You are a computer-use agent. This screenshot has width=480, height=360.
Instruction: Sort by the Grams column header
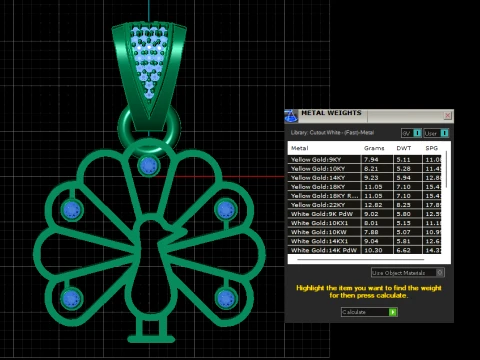click(374, 148)
